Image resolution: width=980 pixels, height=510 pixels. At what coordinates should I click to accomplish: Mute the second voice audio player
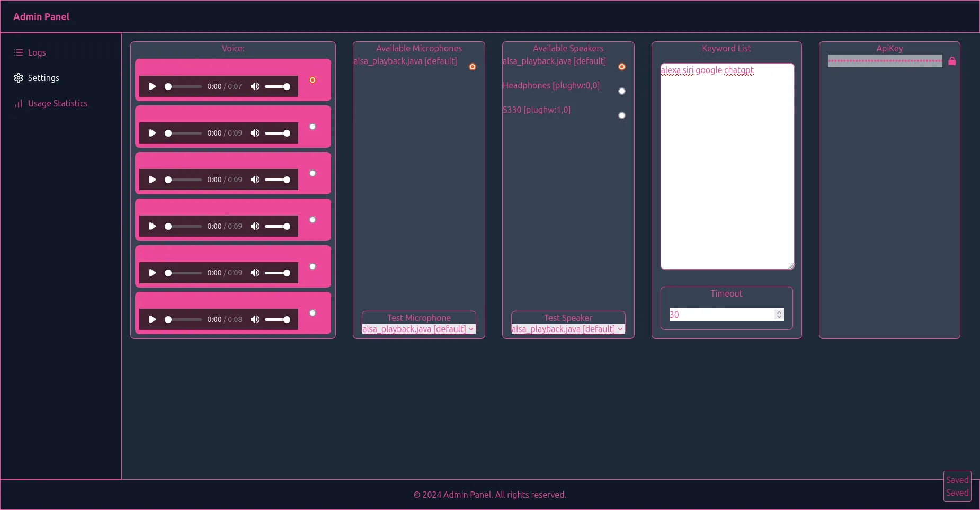click(x=255, y=133)
